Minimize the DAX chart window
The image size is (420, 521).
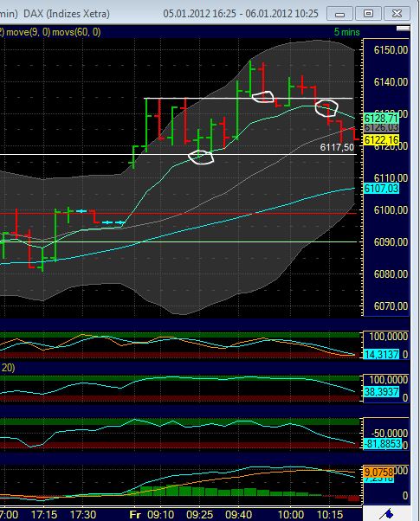click(x=339, y=14)
